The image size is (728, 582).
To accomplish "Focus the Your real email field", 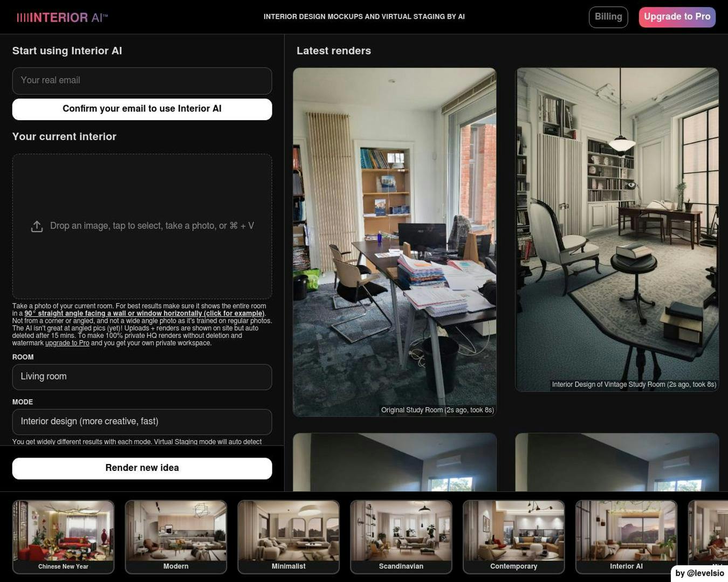I will tap(142, 81).
